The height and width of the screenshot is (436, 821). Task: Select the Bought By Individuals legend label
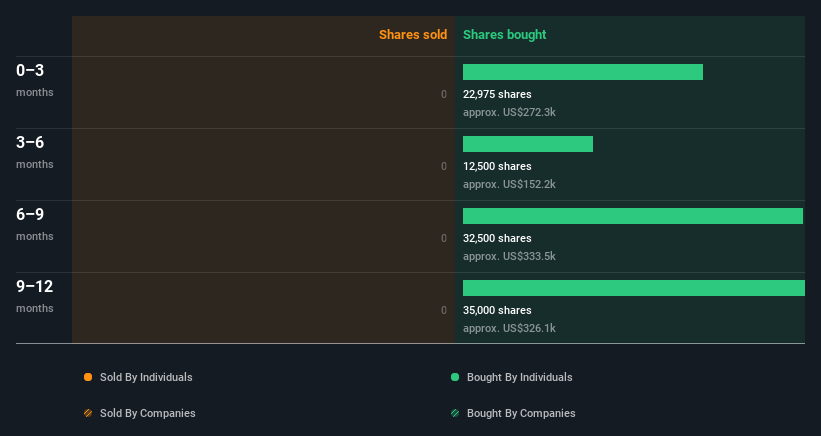coord(519,377)
